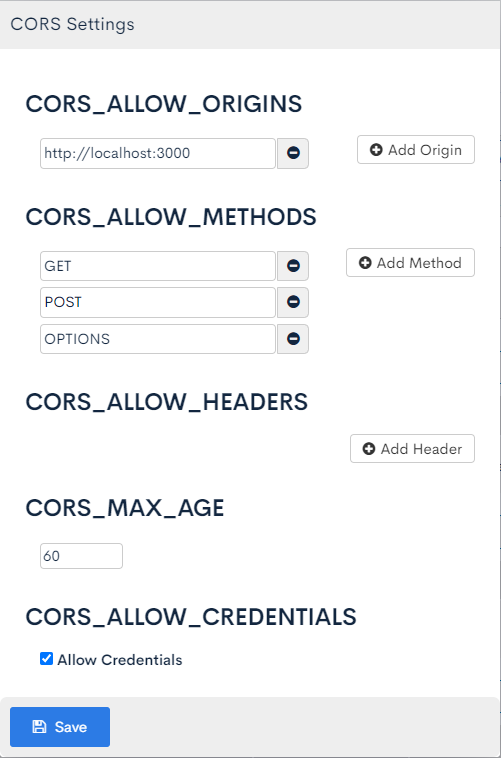
Task: Uncheck the Allow Credentials checkbox
Action: 46,658
